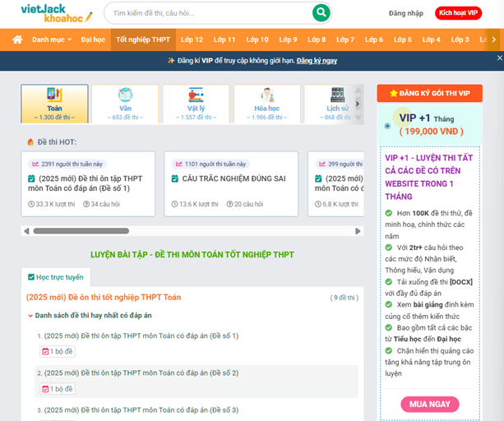Viewport: 504px width, 421px height.
Task: Select the VIP +1 Tháng radio option
Action: point(388,126)
